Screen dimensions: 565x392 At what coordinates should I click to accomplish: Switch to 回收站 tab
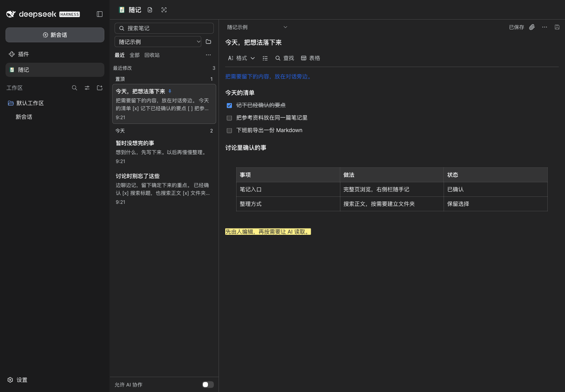tap(152, 55)
